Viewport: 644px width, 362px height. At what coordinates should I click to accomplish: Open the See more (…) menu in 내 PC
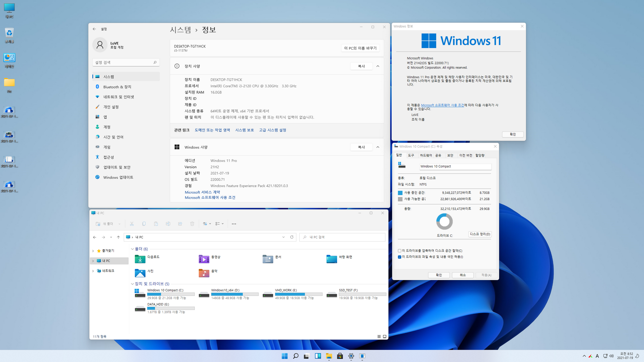point(234,224)
